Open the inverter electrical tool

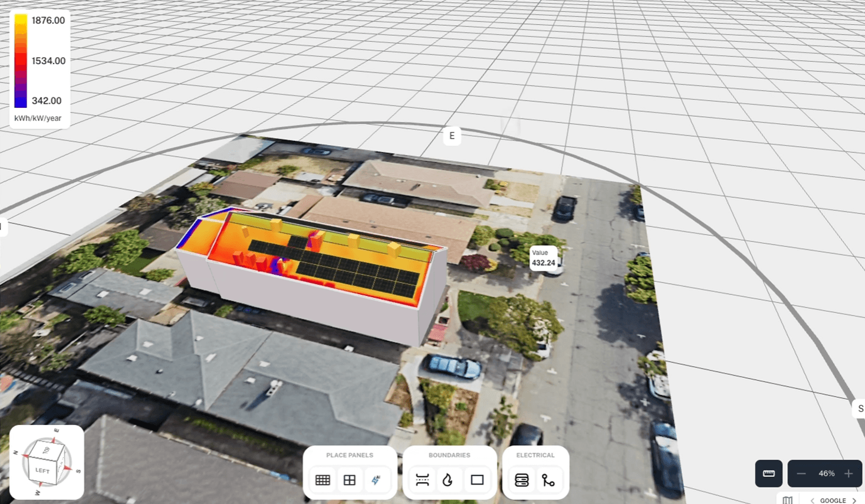[521, 479]
